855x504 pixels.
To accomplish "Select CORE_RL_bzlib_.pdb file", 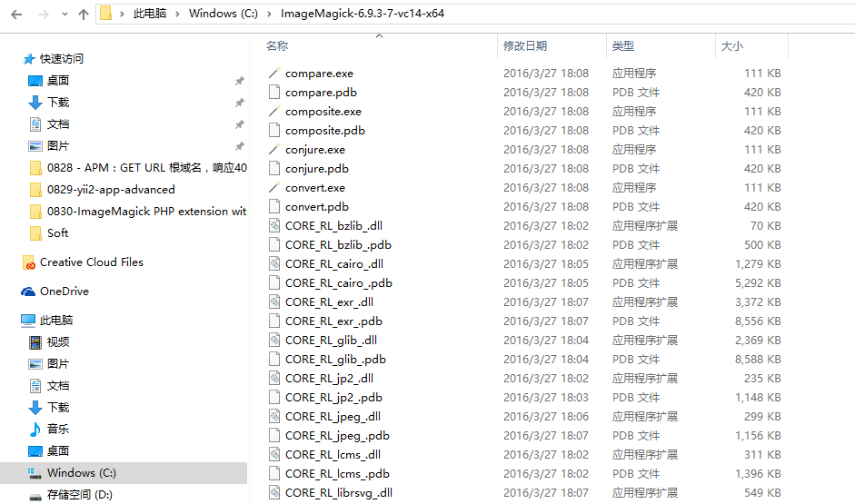I will (x=338, y=245).
